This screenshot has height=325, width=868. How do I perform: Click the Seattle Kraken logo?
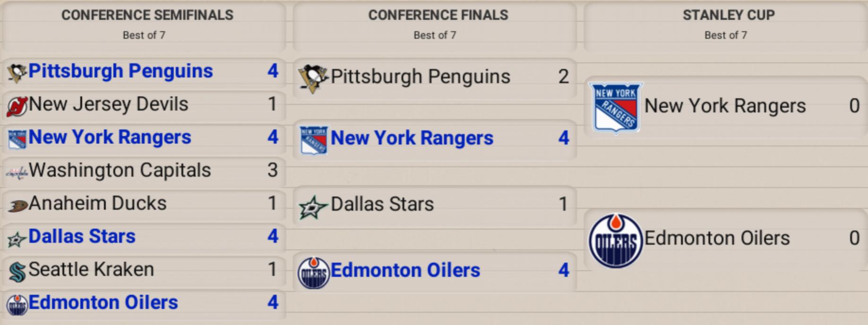point(17,272)
